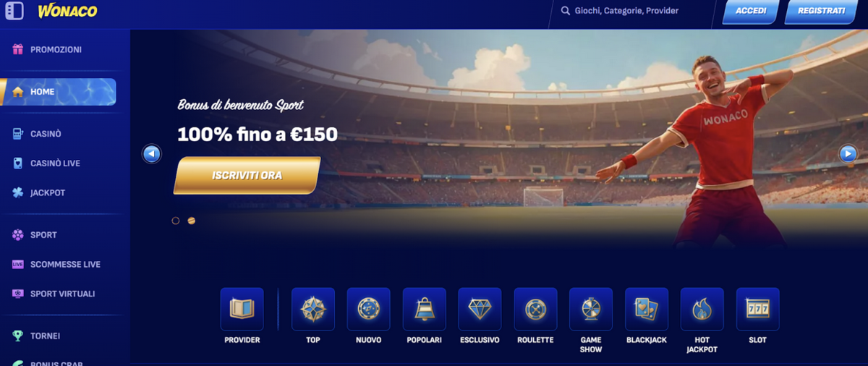Select the first banner slide dot
This screenshot has height=366, width=868.
(176, 221)
